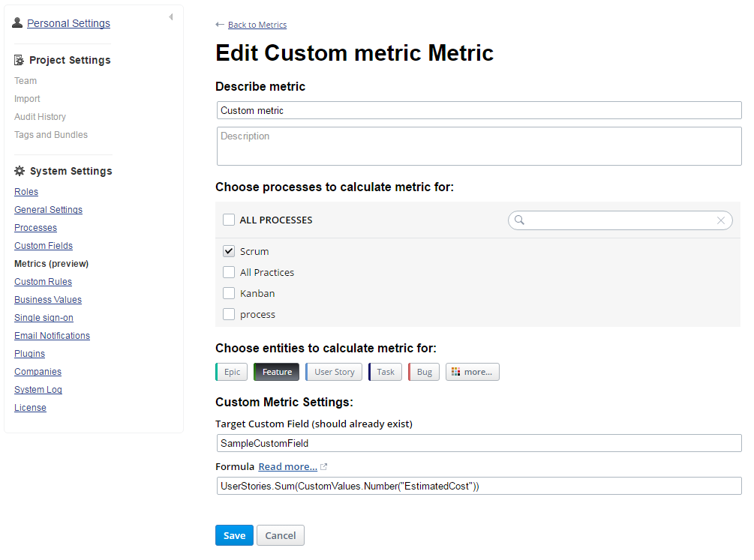Viewport: 754px width, 560px height.
Task: Check the Kanban process checkbox
Action: (229, 293)
